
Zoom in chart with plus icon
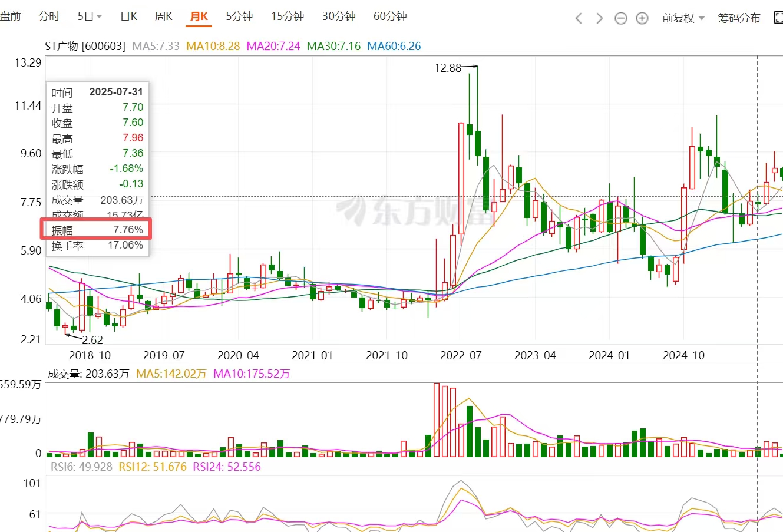[x=642, y=18]
